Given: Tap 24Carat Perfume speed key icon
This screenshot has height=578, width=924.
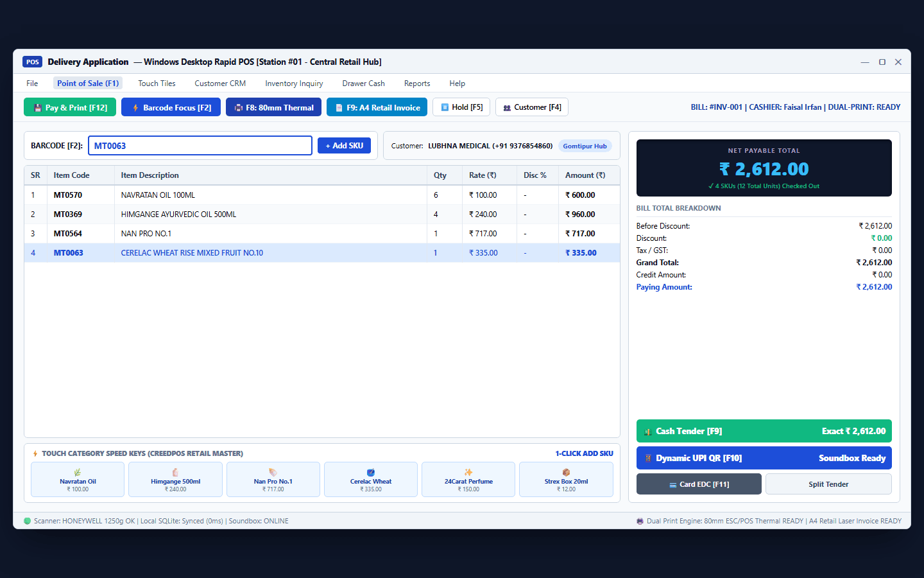Looking at the screenshot, I should [468, 472].
